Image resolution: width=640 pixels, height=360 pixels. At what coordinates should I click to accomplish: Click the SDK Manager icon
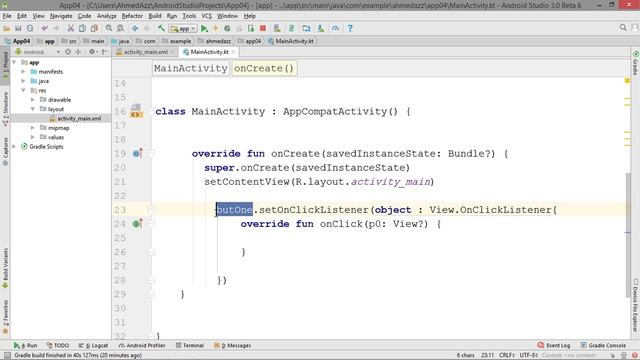(x=321, y=29)
